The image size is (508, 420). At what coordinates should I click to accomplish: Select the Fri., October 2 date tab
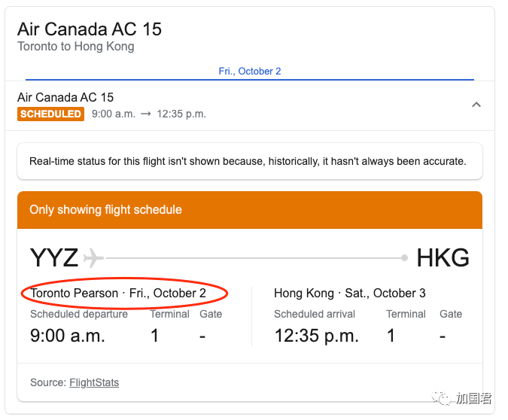(250, 71)
